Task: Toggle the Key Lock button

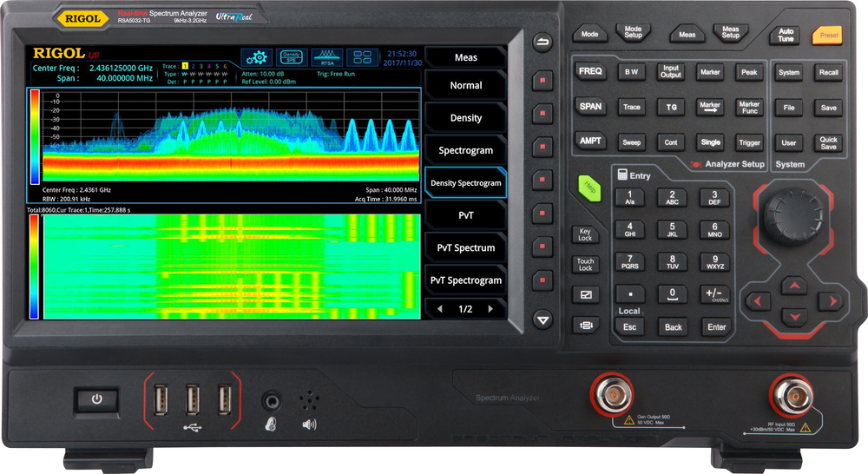Action: tap(585, 235)
